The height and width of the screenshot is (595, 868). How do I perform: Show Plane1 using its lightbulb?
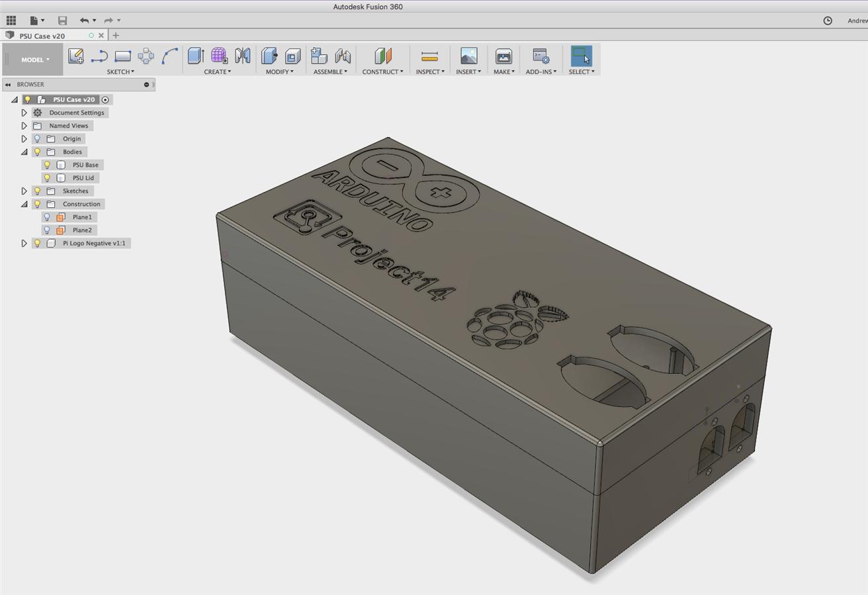[47, 217]
